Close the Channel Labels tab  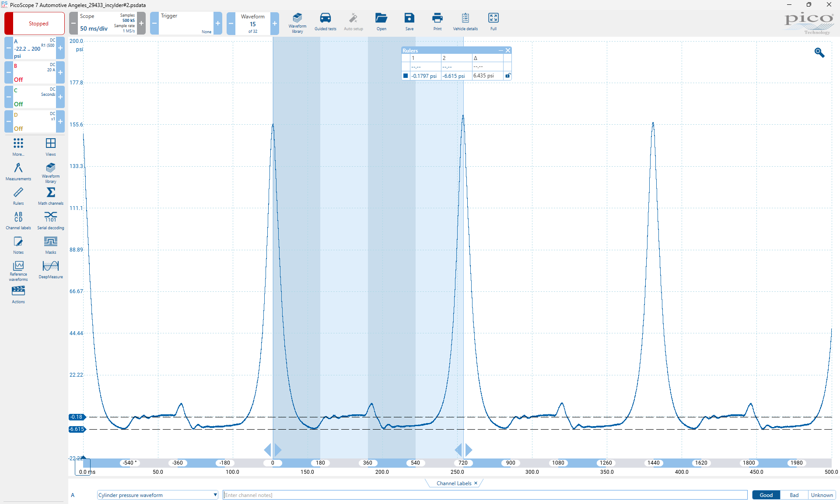click(x=476, y=483)
